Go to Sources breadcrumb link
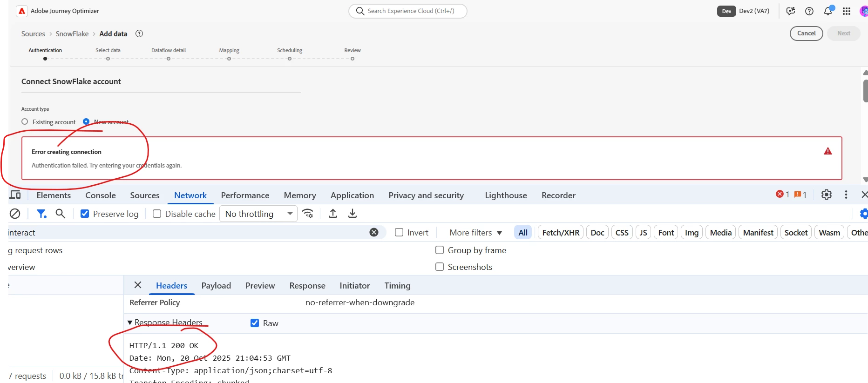Viewport: 868px width, 383px height. [x=33, y=34]
